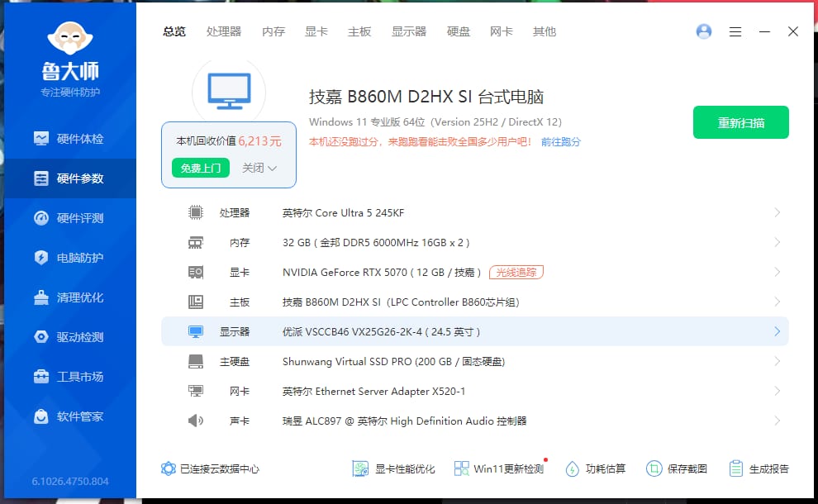Open 驱动检测 driver detection
The image size is (818, 504).
[69, 337]
